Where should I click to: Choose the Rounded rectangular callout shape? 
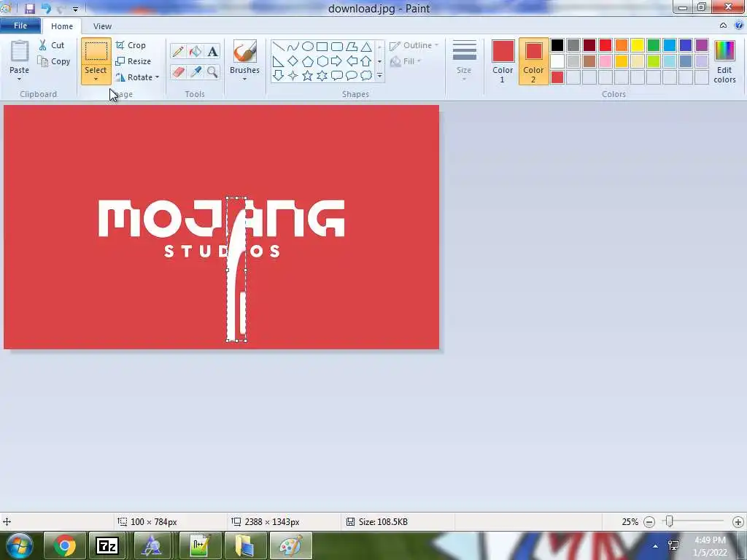[337, 75]
